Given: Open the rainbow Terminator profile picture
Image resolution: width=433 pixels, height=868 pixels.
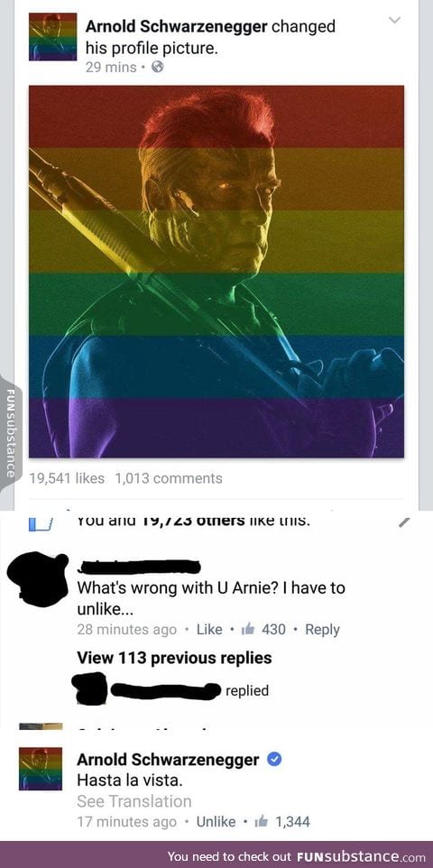Looking at the screenshot, I should point(216,272).
